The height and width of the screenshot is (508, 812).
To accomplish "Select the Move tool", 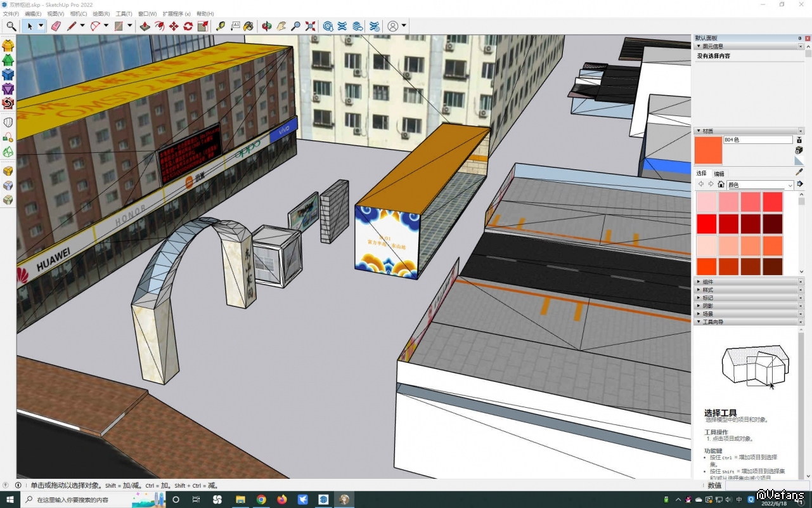I will click(174, 26).
